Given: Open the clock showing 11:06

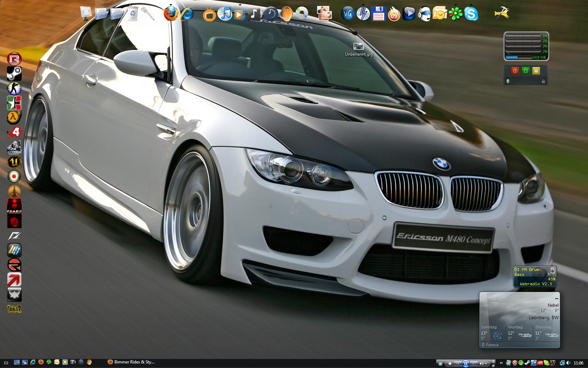Looking at the screenshot, I should point(579,363).
